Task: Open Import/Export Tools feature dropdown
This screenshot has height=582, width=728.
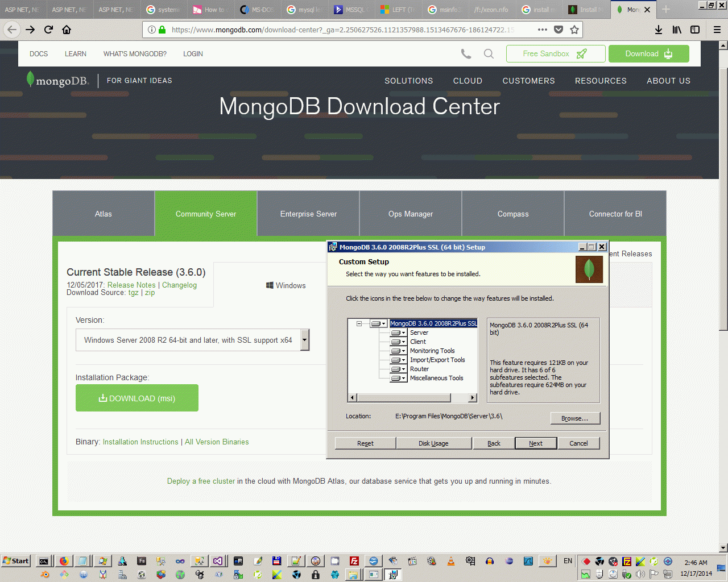Action: click(398, 360)
